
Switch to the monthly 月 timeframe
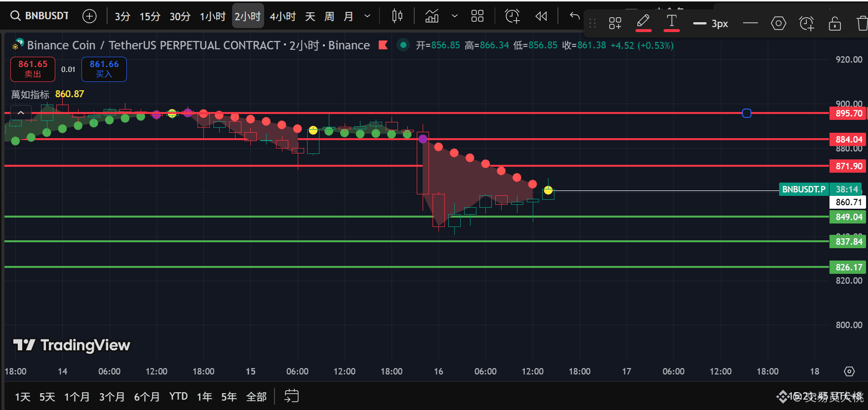coord(349,16)
